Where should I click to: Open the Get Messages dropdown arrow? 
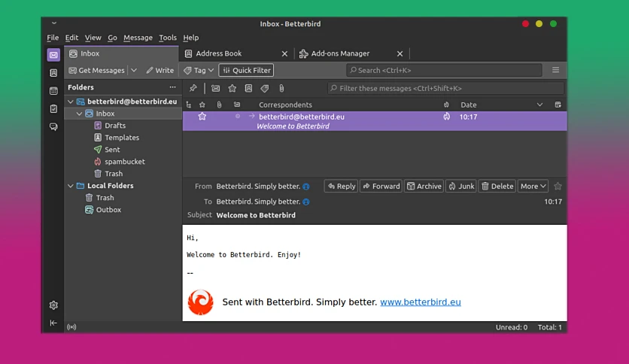pos(134,70)
